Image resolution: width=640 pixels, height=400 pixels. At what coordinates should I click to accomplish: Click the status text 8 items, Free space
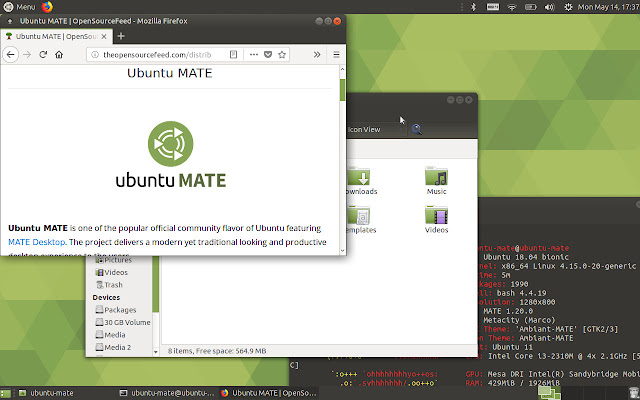pyautogui.click(x=217, y=351)
